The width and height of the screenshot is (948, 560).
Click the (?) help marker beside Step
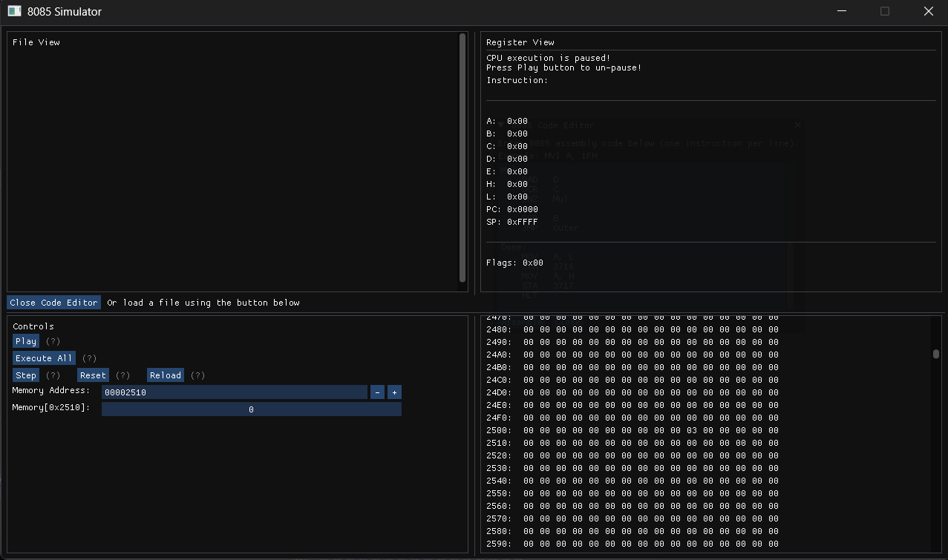(x=53, y=375)
